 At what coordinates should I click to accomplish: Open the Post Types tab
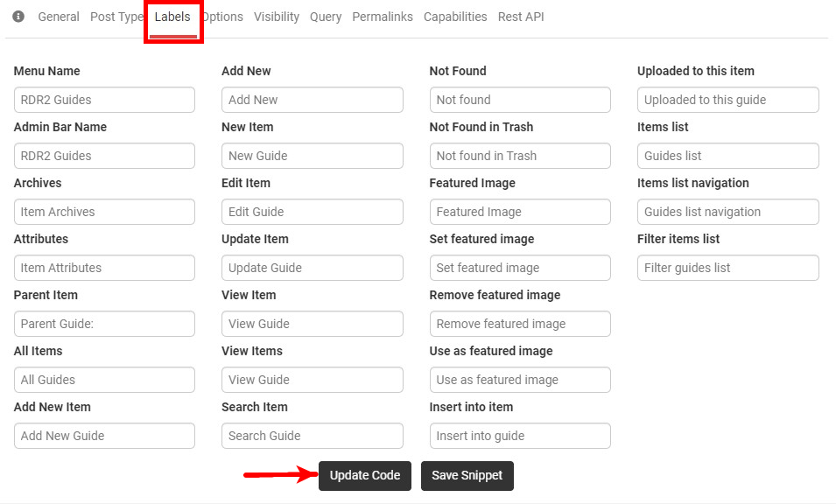click(x=118, y=16)
